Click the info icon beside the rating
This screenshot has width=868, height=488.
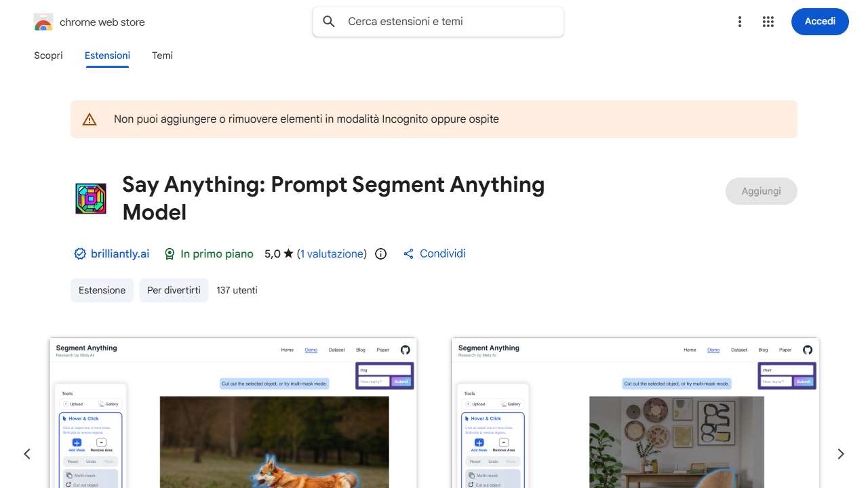click(381, 254)
